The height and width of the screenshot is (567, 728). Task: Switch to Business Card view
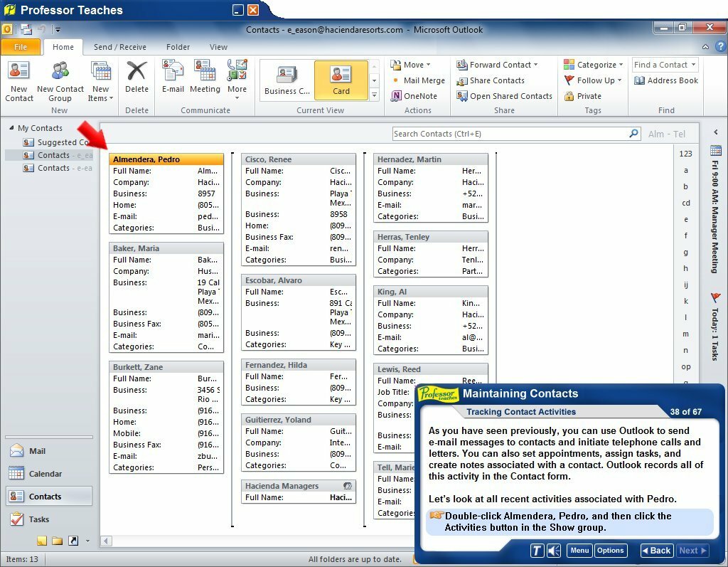pyautogui.click(x=287, y=80)
